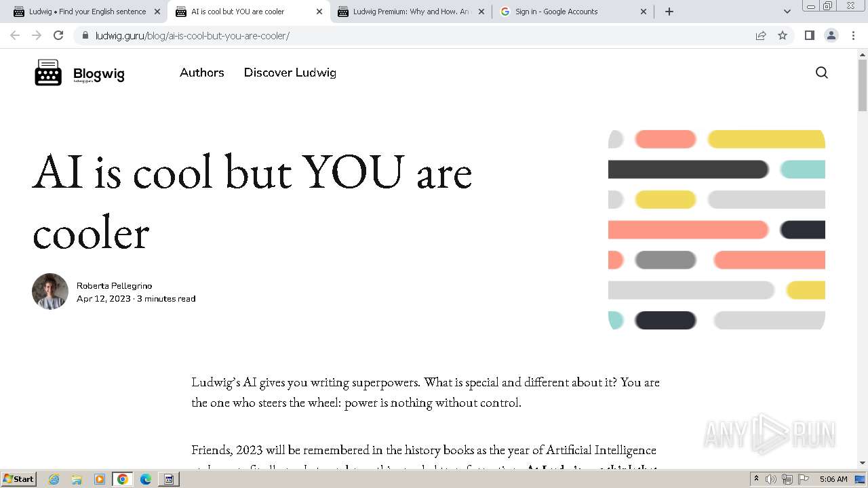Open Discover Ludwig navigation link
The height and width of the screenshot is (488, 868).
point(290,73)
